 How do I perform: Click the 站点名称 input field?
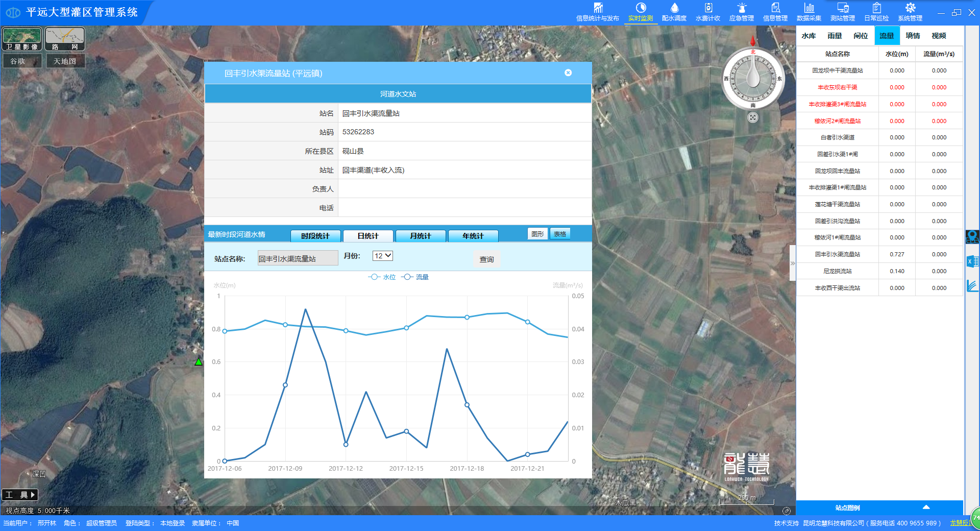pyautogui.click(x=298, y=259)
